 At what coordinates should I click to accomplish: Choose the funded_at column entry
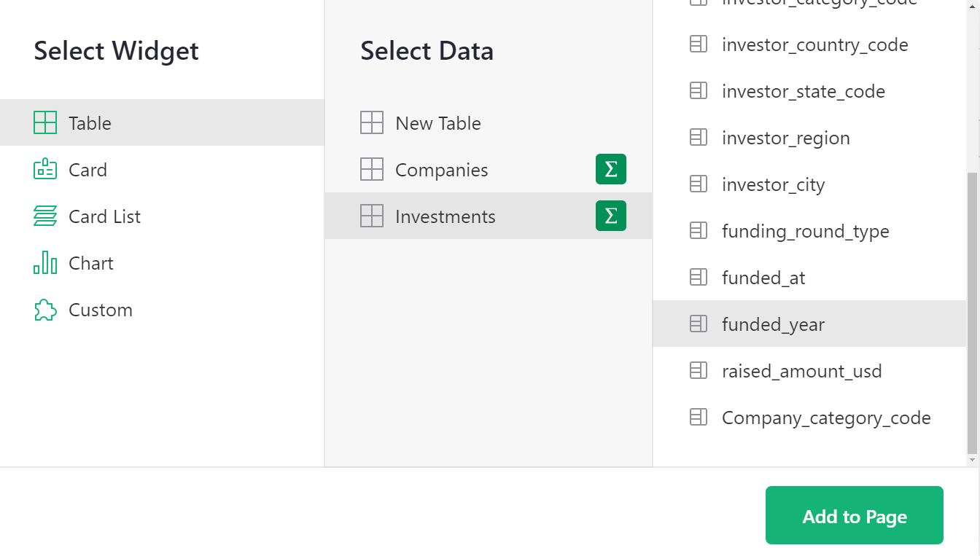tap(763, 278)
